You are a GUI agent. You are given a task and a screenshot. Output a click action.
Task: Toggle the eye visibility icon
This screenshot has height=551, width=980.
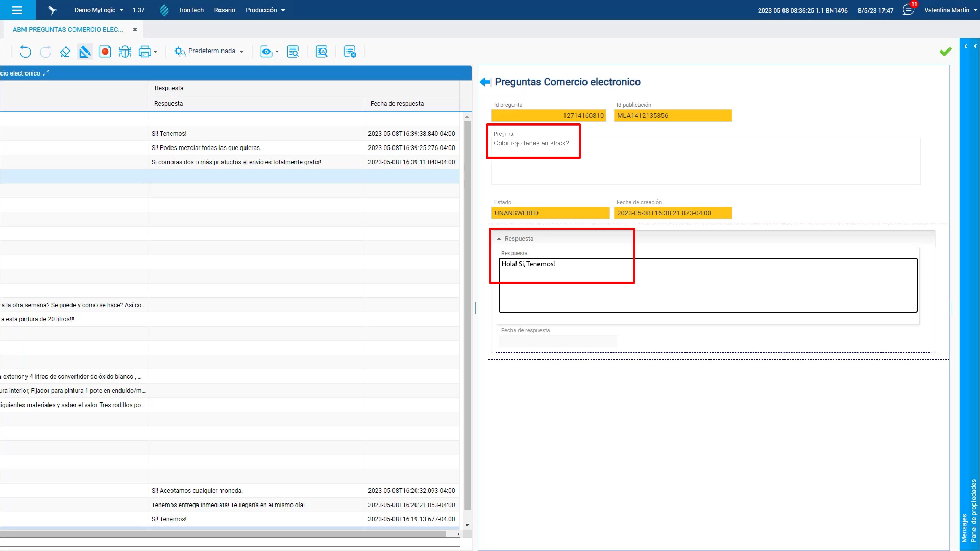(x=266, y=51)
